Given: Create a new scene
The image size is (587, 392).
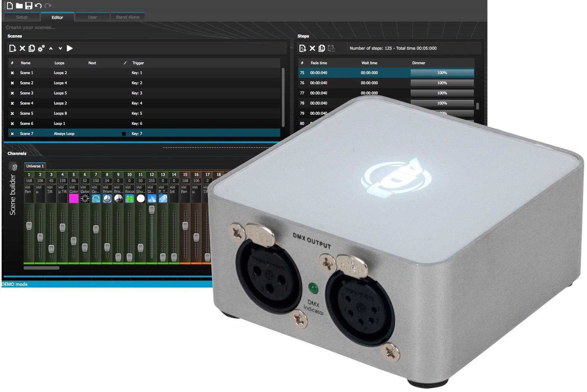Looking at the screenshot, I should (x=12, y=48).
